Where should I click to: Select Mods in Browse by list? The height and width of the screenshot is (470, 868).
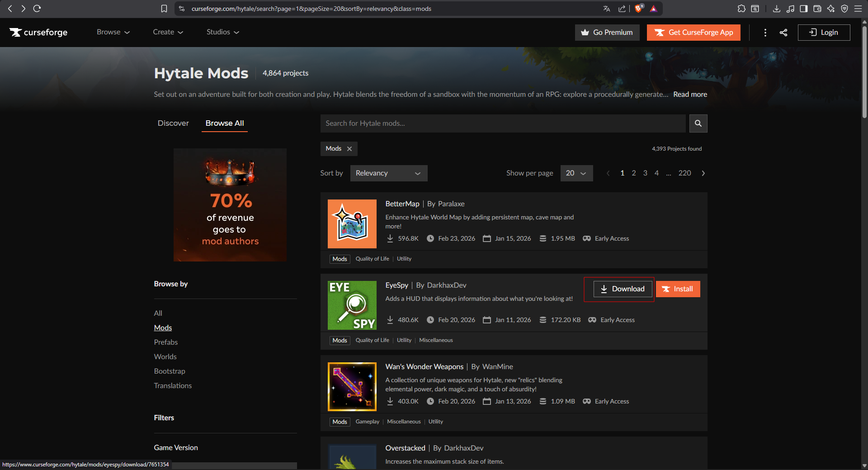163,328
